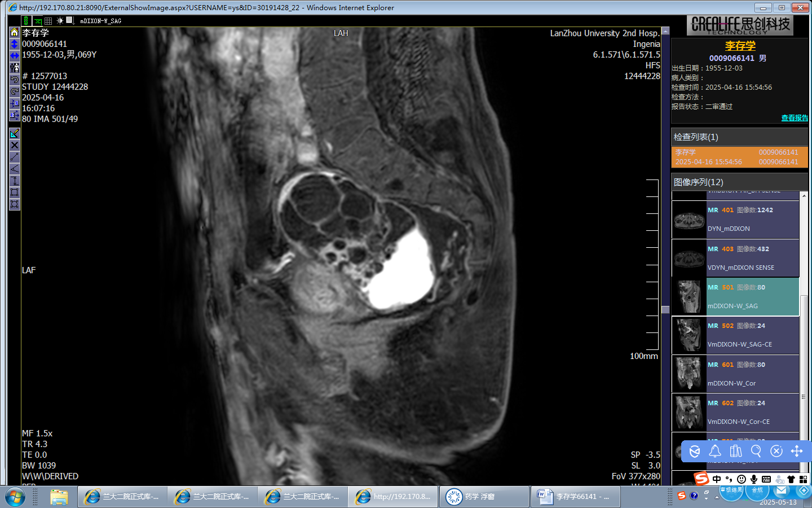This screenshot has width=812, height=508.
Task: Toggle the green chain series-link icon
Action: (x=26, y=21)
